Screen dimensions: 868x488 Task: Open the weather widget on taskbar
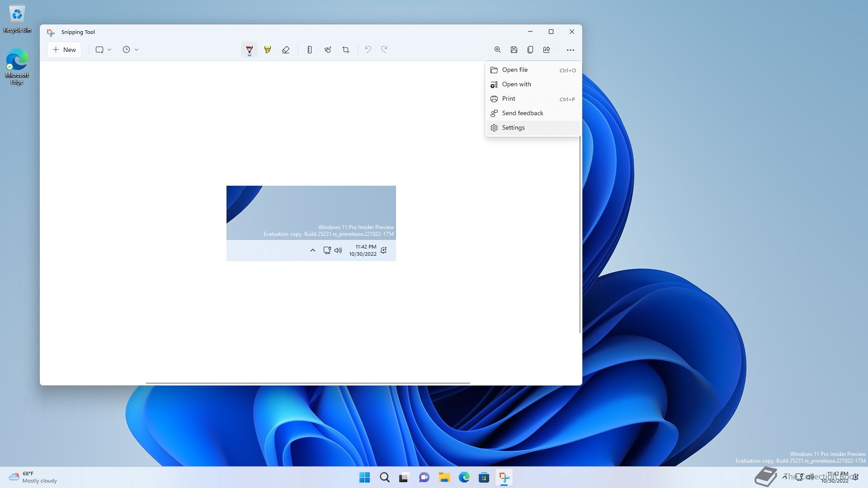(33, 477)
